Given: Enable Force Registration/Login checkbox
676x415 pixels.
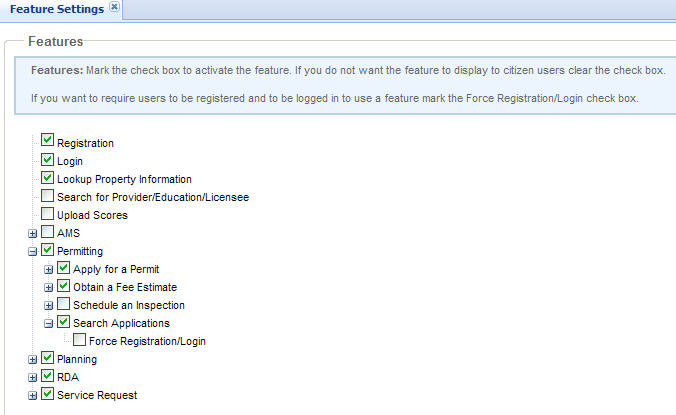Looking at the screenshot, I should click(79, 340).
